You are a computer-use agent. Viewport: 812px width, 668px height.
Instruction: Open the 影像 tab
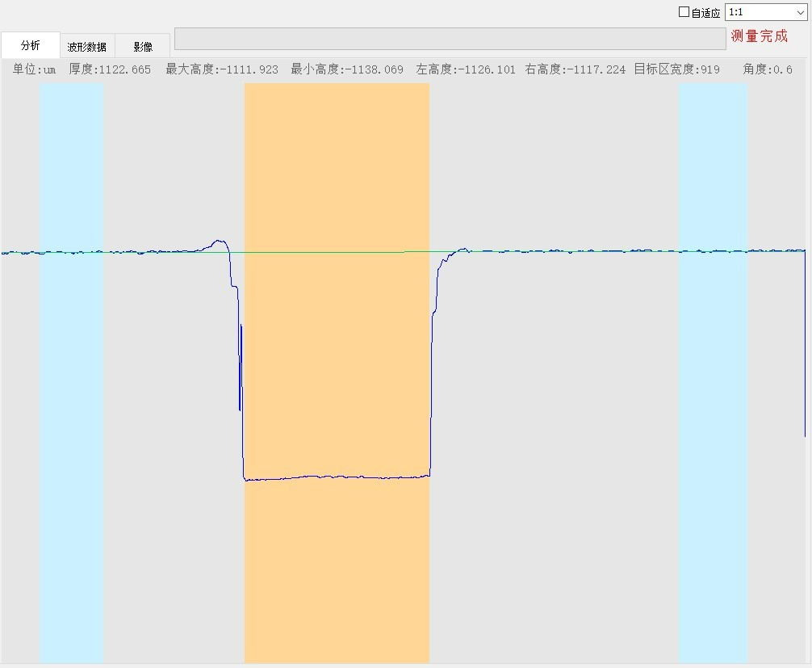(143, 47)
